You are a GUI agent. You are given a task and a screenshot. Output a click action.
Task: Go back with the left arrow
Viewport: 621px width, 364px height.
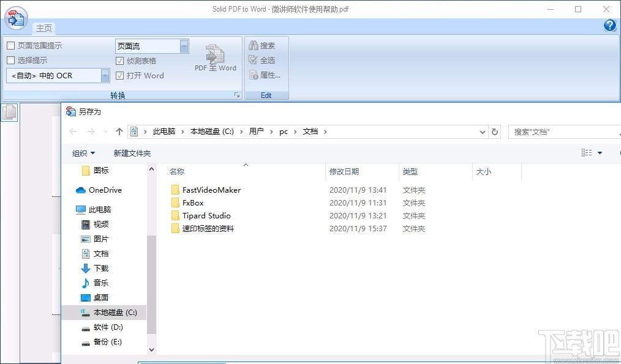tap(73, 132)
